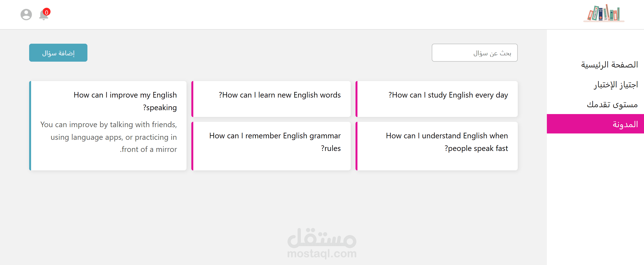This screenshot has height=265, width=644.
Task: Focus the بحث عن سؤال search field
Action: pos(474,53)
